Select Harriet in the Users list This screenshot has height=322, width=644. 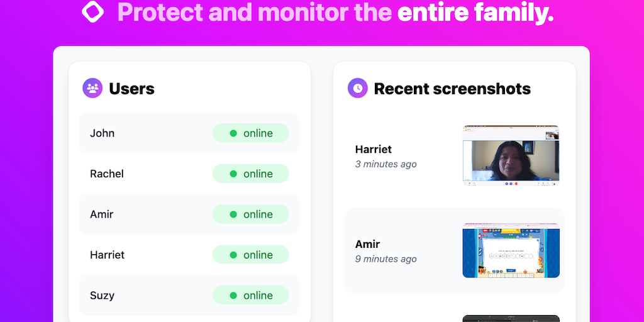point(108,255)
